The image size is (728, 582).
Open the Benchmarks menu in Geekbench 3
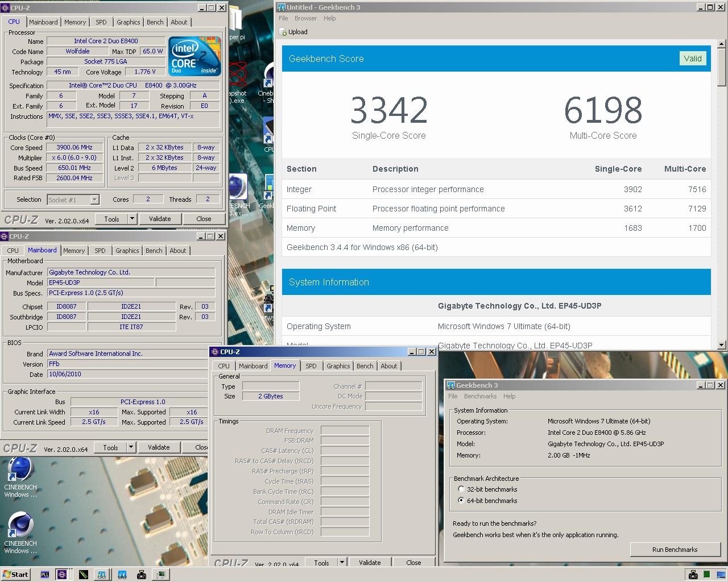pyautogui.click(x=480, y=396)
